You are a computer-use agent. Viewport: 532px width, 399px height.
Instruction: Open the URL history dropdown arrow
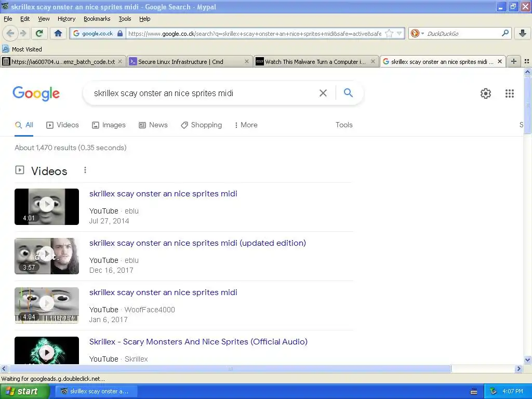pos(400,34)
